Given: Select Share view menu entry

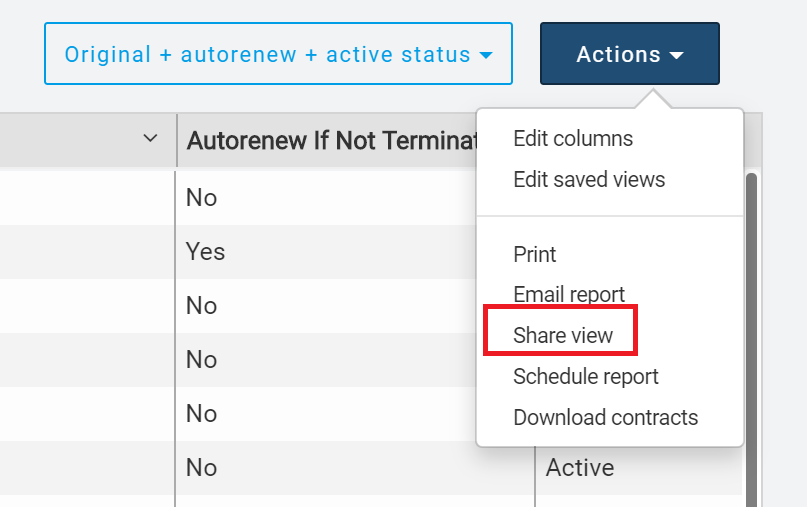Looking at the screenshot, I should click(563, 335).
